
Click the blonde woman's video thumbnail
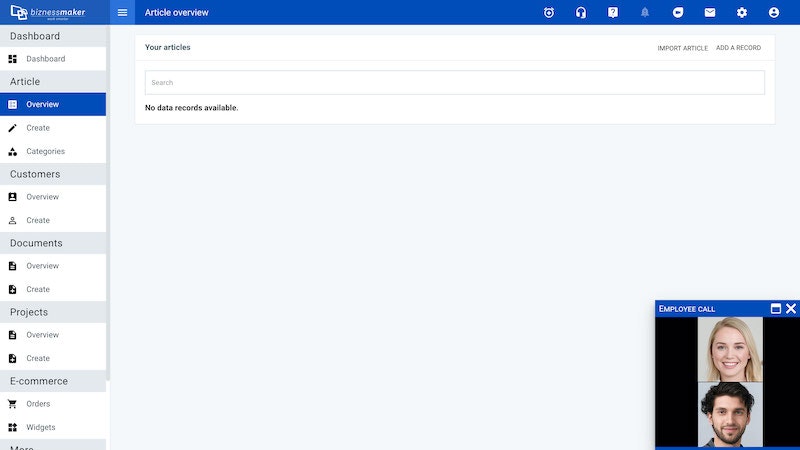click(x=730, y=349)
